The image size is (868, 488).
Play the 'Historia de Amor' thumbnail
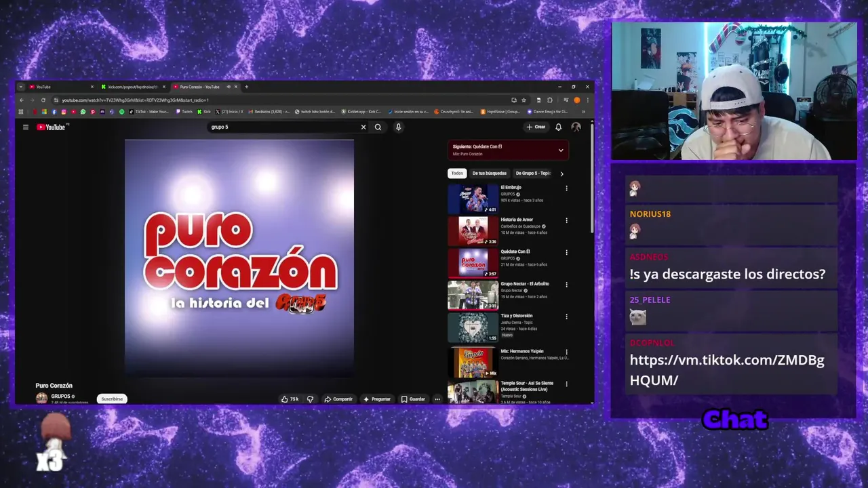click(x=473, y=230)
